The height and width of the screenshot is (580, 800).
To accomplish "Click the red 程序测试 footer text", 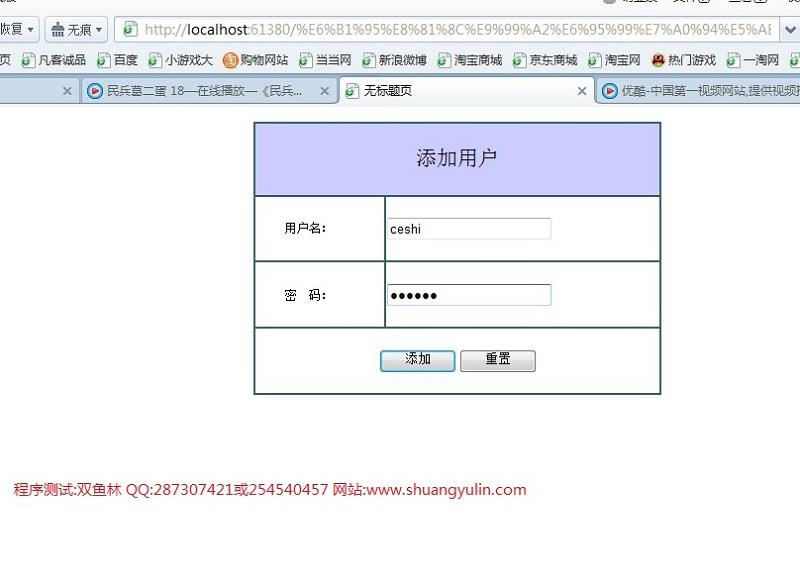I will [x=269, y=490].
